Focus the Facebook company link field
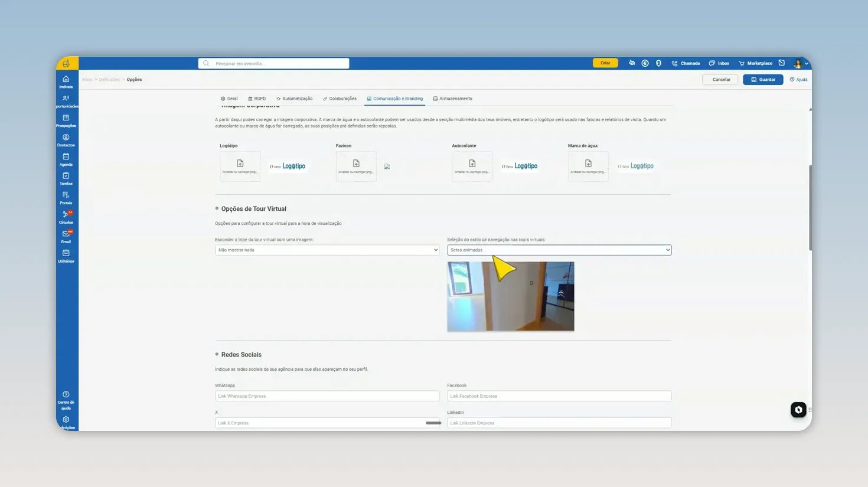This screenshot has width=868, height=487. click(x=559, y=396)
